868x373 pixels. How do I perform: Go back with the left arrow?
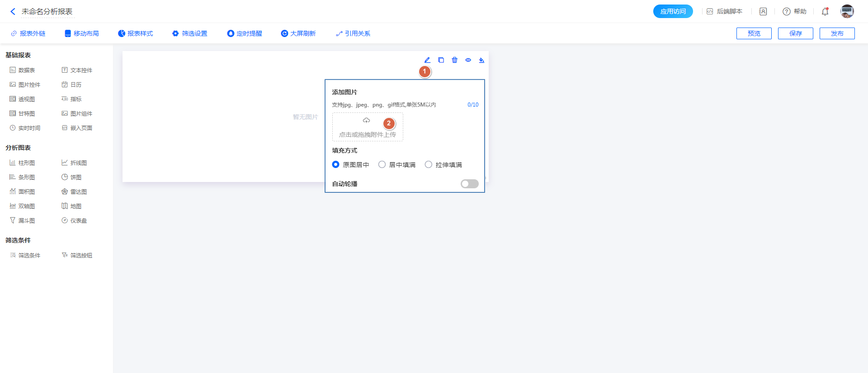pos(13,12)
